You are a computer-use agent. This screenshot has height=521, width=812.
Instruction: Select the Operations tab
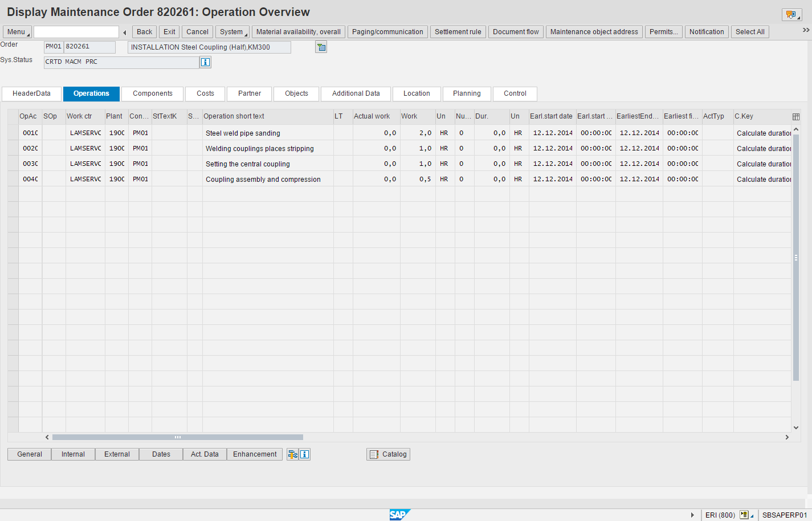click(91, 93)
